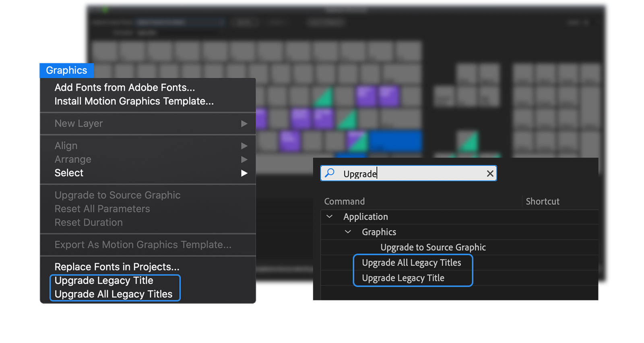Choose Replace Fonts in Projects
The height and width of the screenshot is (343, 644).
(x=117, y=267)
